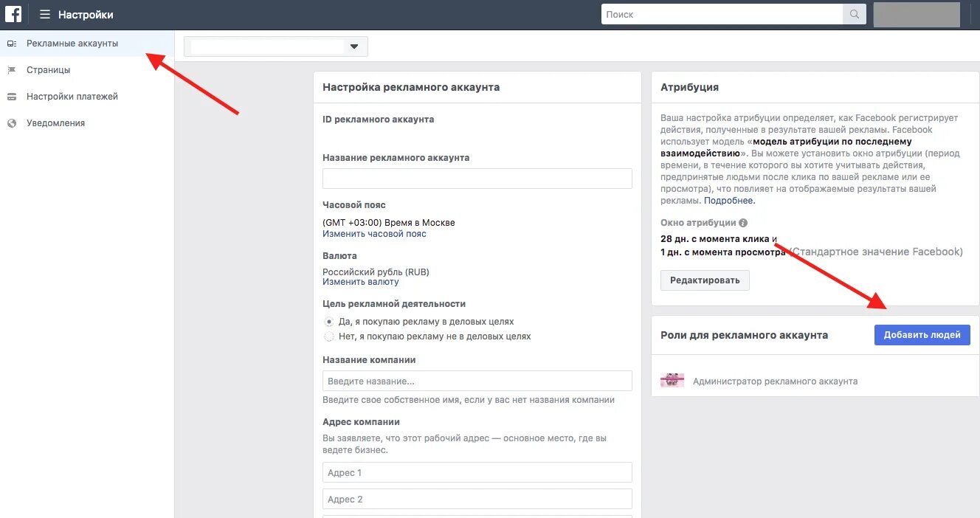Click the Адрес 2 input field
Viewport: 980px width, 518px height.
(477, 499)
